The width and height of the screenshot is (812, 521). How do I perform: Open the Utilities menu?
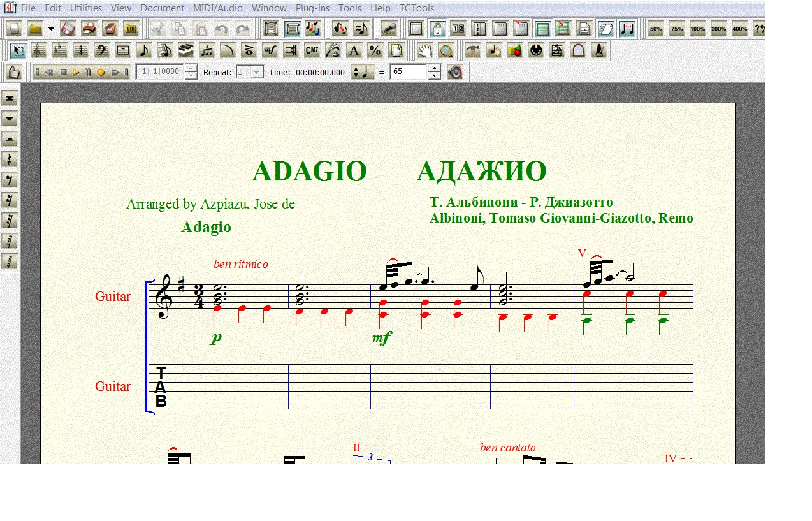pyautogui.click(x=86, y=8)
